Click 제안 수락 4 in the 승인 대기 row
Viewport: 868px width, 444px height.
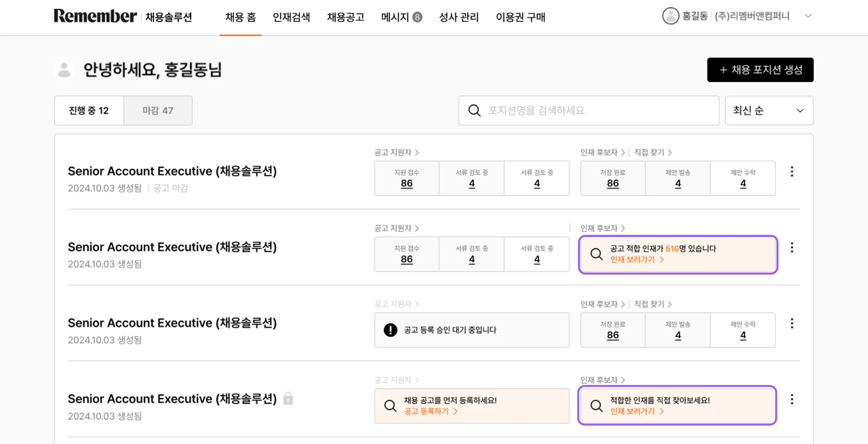click(x=743, y=330)
